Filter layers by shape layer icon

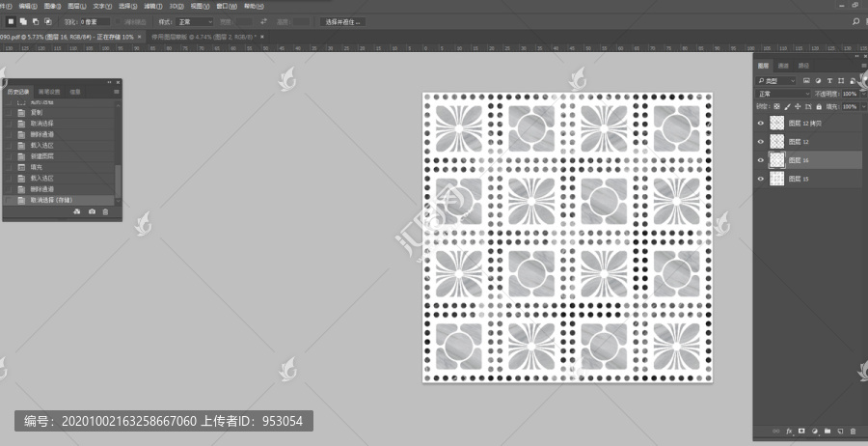pyautogui.click(x=841, y=81)
